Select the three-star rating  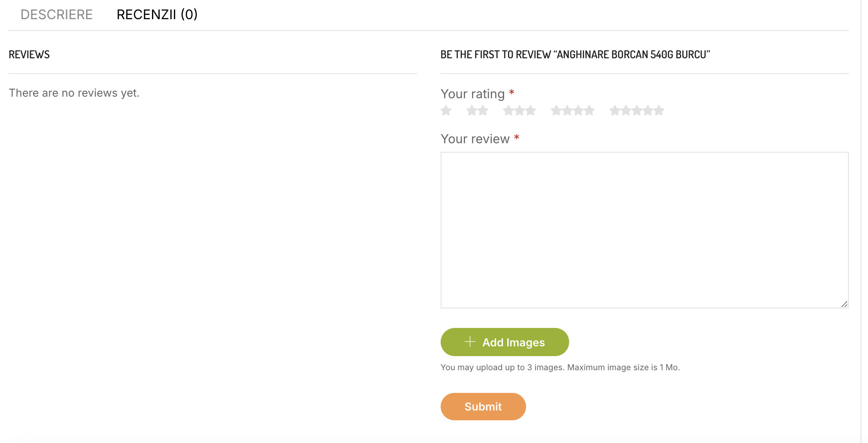[x=519, y=111]
